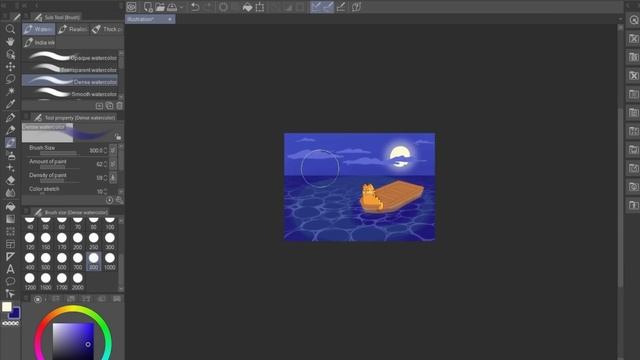Toggle snap to ruler

click(x=316, y=7)
